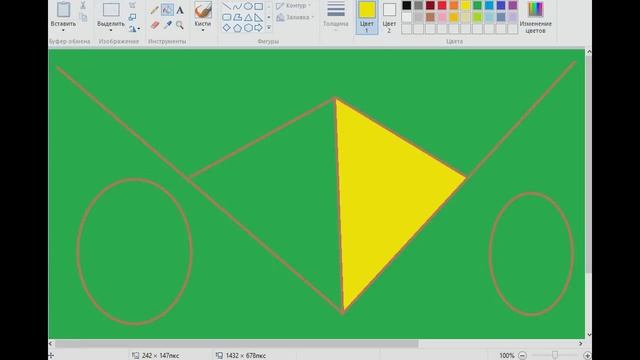Open the Контур outline dropdown
Screen dimensions: 640x360
pos(293,6)
